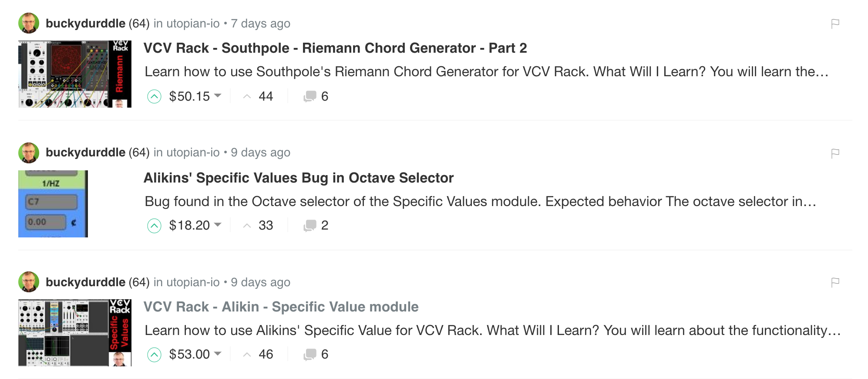Open comments on the Riemann Chord post

pyautogui.click(x=316, y=96)
